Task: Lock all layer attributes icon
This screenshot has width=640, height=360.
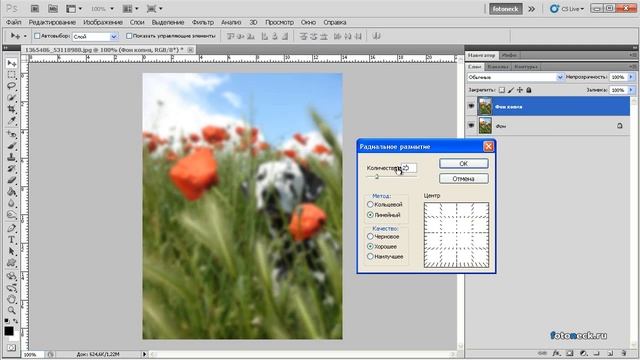Action: point(529,90)
